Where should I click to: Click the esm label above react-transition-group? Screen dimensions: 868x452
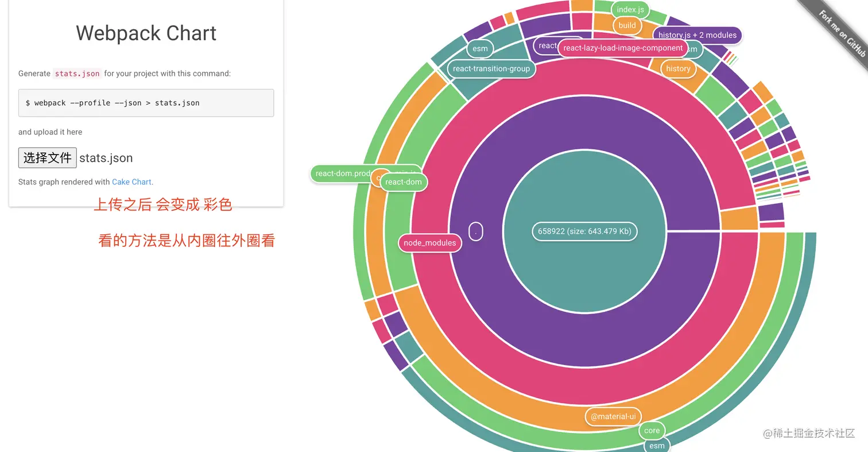(480, 49)
